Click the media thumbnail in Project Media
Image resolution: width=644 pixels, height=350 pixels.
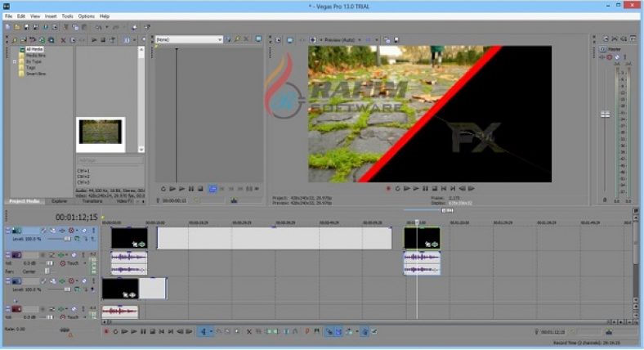tap(101, 134)
